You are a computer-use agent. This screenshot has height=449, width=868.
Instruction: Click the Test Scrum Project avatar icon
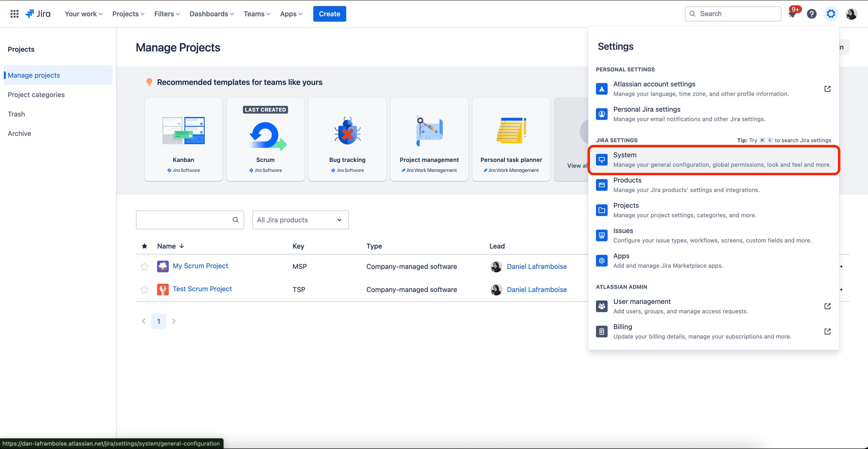tap(163, 290)
